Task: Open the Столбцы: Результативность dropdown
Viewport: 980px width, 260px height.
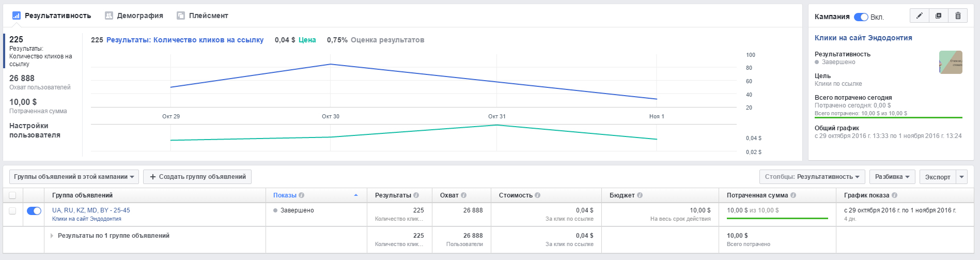Action: pyautogui.click(x=812, y=177)
